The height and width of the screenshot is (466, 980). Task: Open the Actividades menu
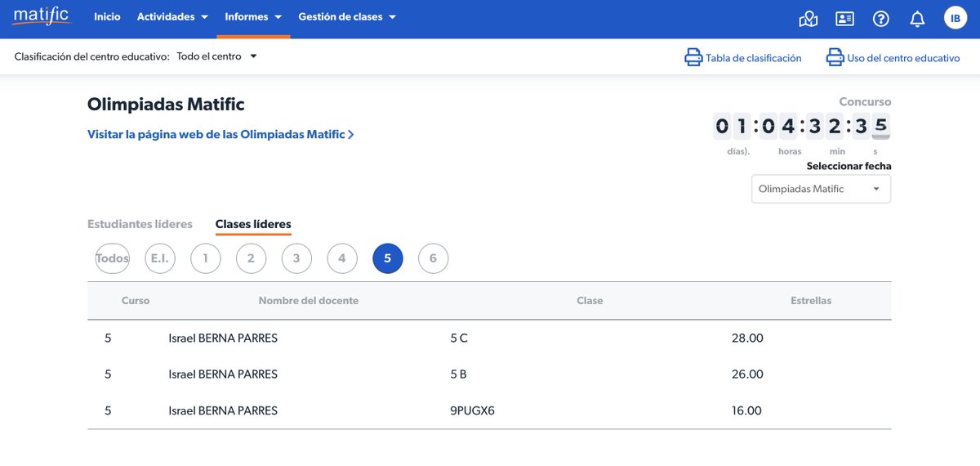tap(172, 16)
